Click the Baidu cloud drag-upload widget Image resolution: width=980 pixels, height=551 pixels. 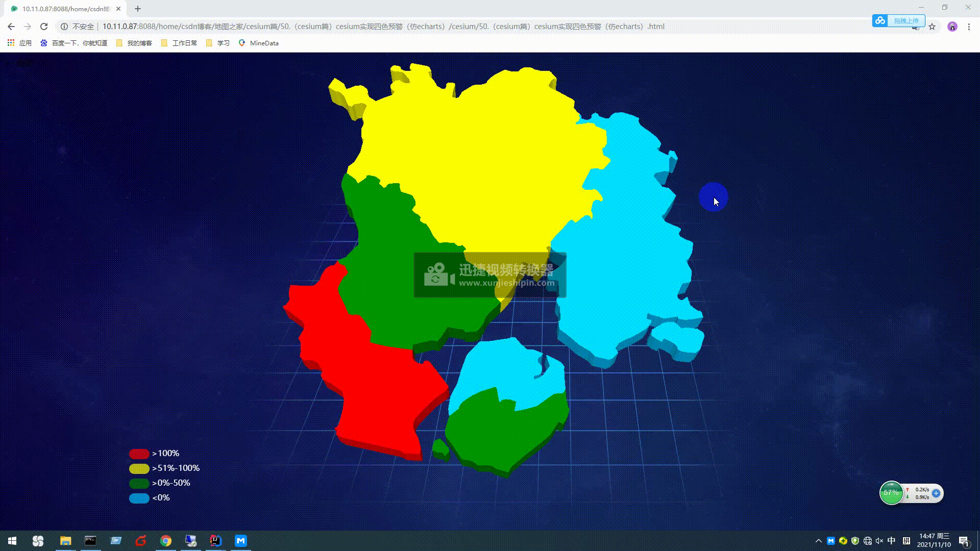898,20
